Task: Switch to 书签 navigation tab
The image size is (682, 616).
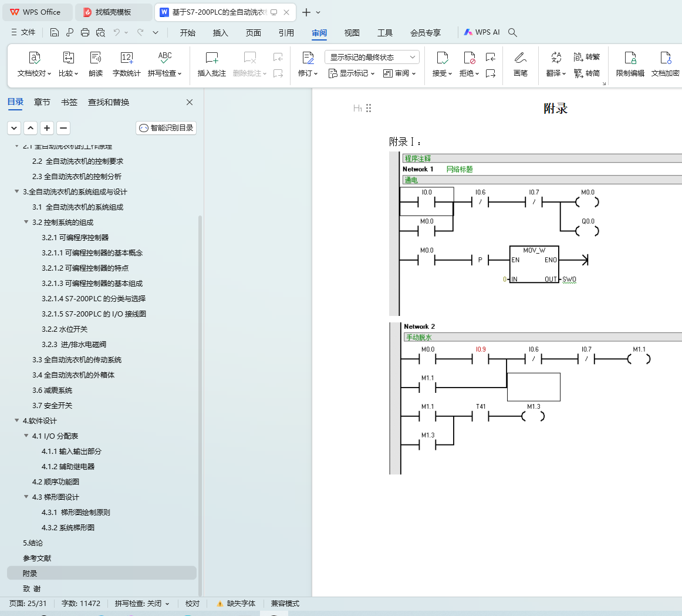Action: pyautogui.click(x=69, y=102)
